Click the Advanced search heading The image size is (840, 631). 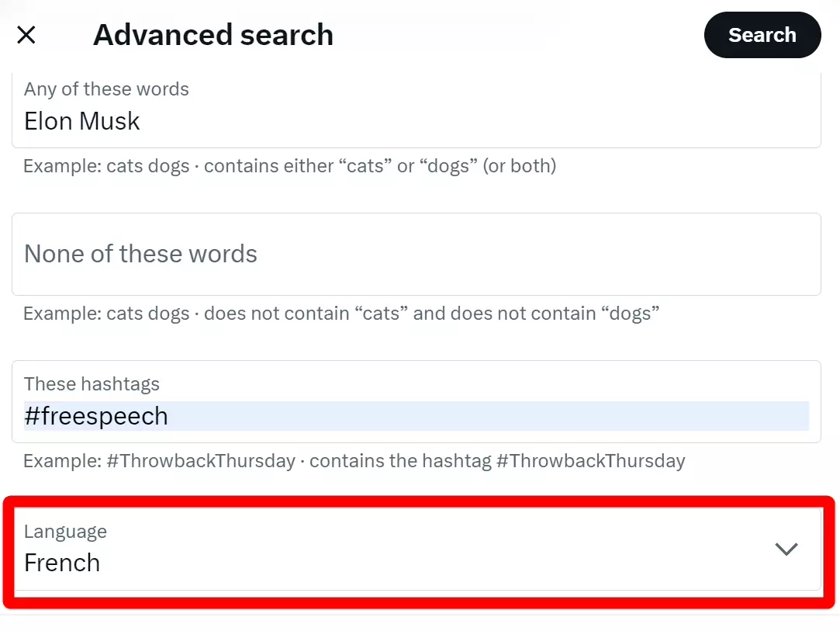(x=213, y=35)
